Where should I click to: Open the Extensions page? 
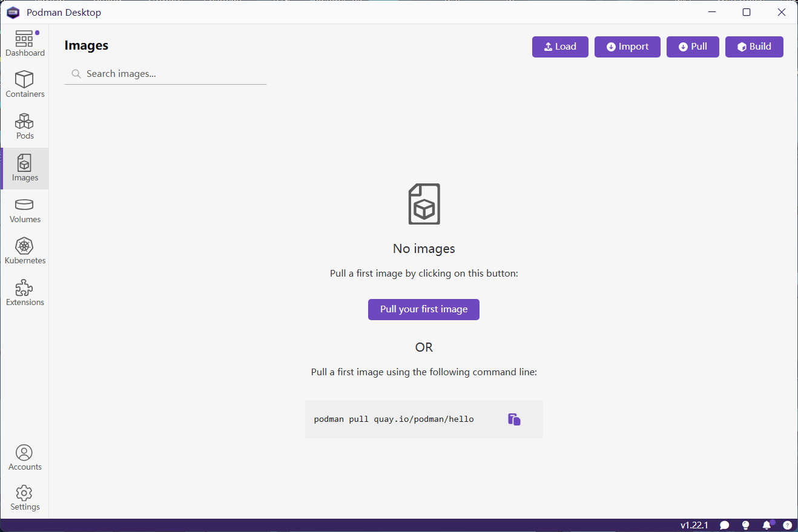[25, 293]
